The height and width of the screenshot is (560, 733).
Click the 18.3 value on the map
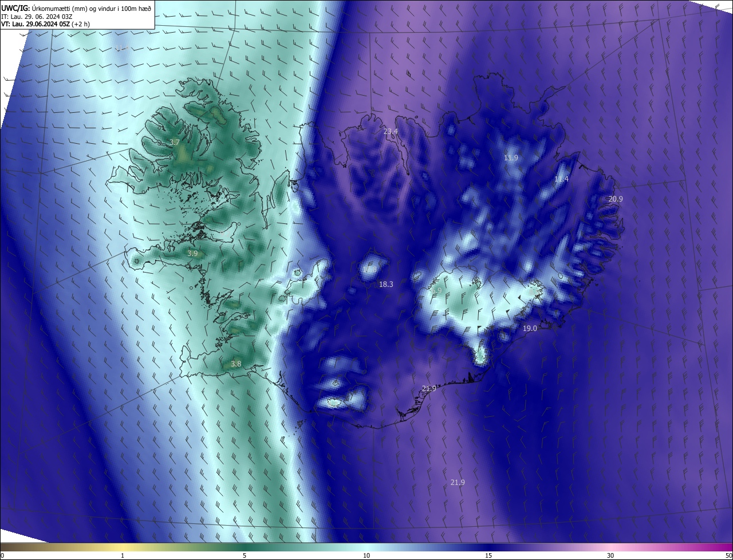tap(386, 285)
